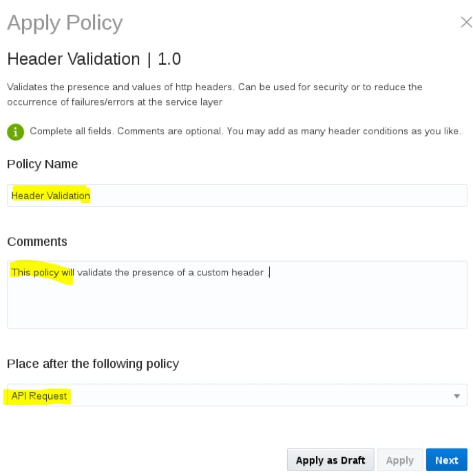This screenshot has width=473, height=476.
Task: Click the 'Apply Policy' dialog title
Action: tap(65, 23)
